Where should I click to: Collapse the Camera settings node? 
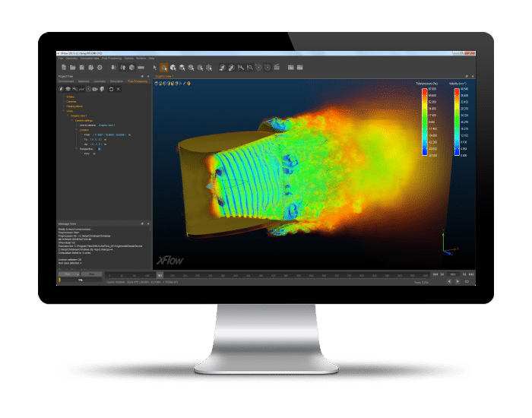click(72, 120)
